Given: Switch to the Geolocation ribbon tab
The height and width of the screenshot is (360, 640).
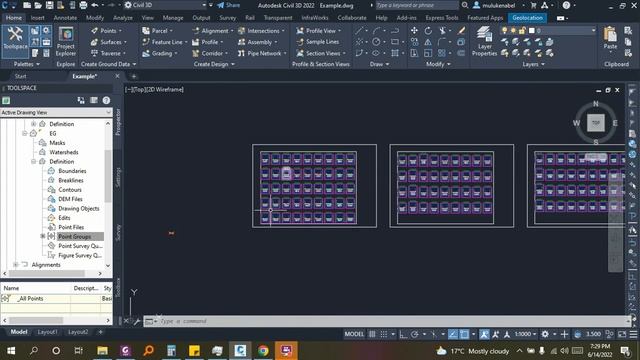Looking at the screenshot, I should click(x=527, y=18).
